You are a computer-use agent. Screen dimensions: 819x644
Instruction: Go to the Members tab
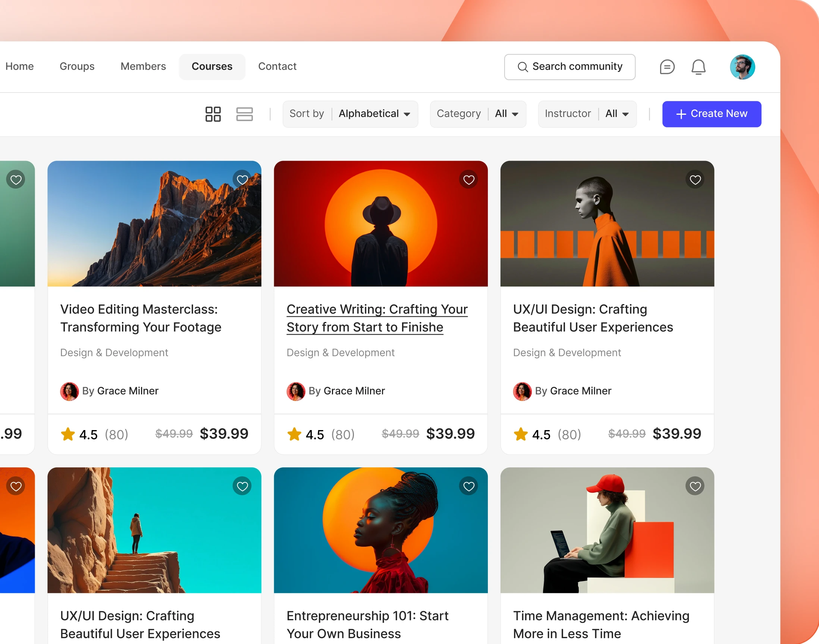[x=143, y=66]
